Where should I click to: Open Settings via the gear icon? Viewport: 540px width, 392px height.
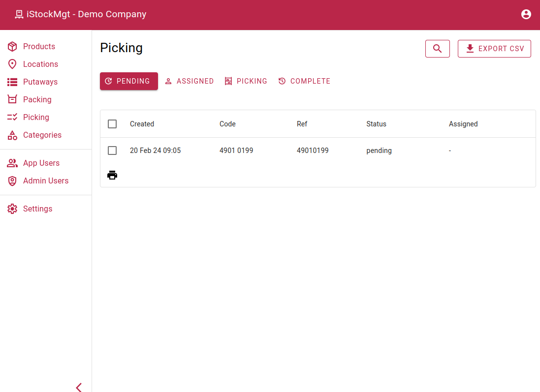(x=38, y=209)
